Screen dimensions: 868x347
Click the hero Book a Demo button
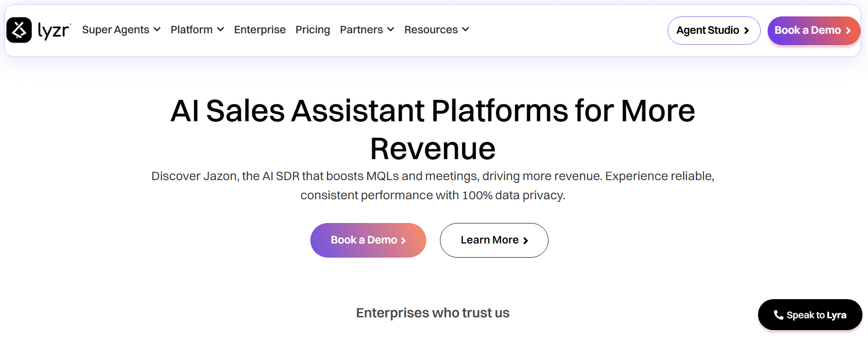point(368,240)
